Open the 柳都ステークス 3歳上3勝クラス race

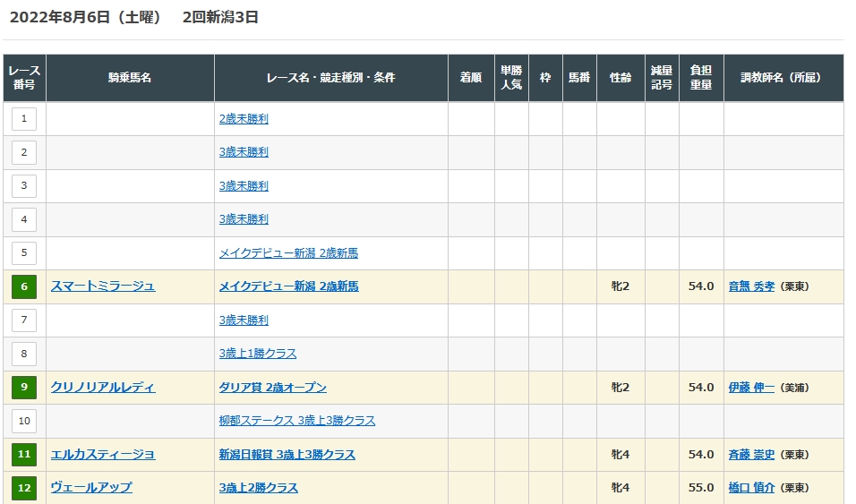296,421
